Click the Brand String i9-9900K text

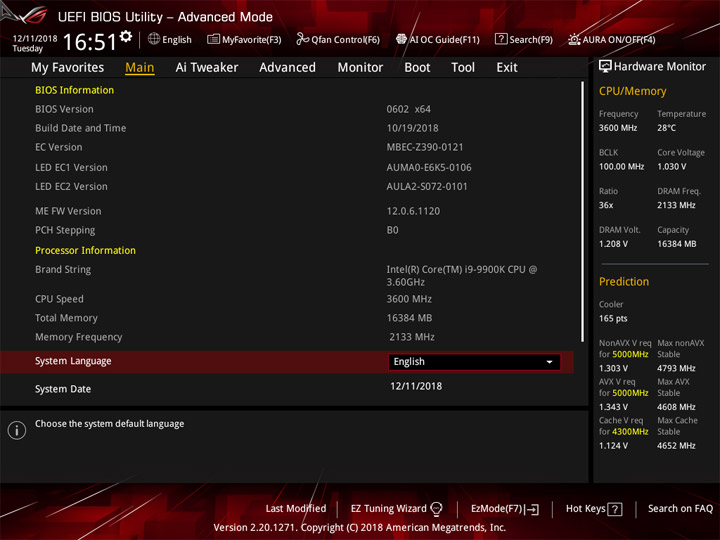[x=461, y=276]
